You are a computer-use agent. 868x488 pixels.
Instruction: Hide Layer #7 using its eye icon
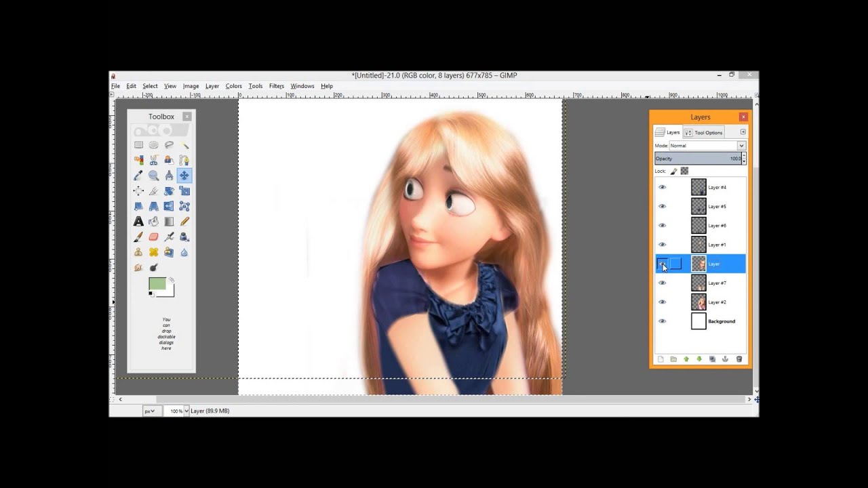(x=663, y=283)
